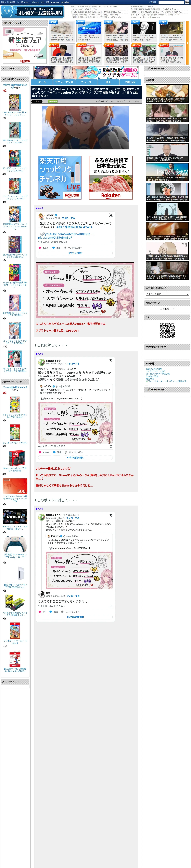The image size is (191, 868).
Task: Click the 検索 search button
Action: [187, 2]
